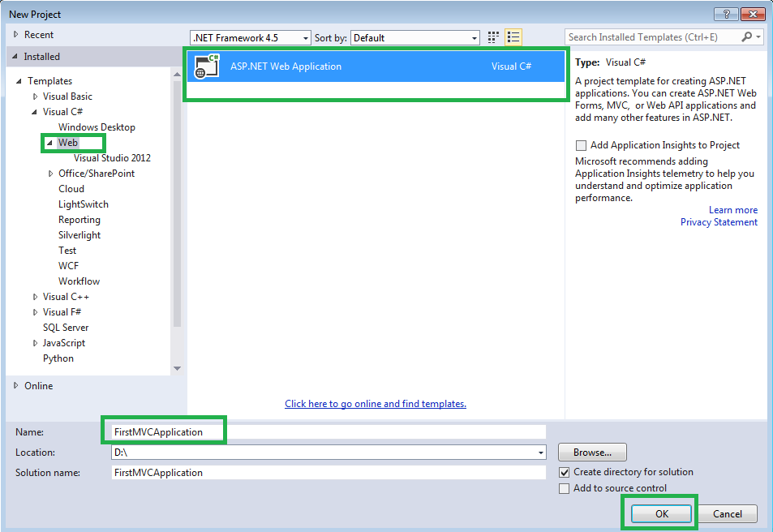773x532 pixels.
Task: Click the search magnifier icon
Action: click(x=746, y=37)
